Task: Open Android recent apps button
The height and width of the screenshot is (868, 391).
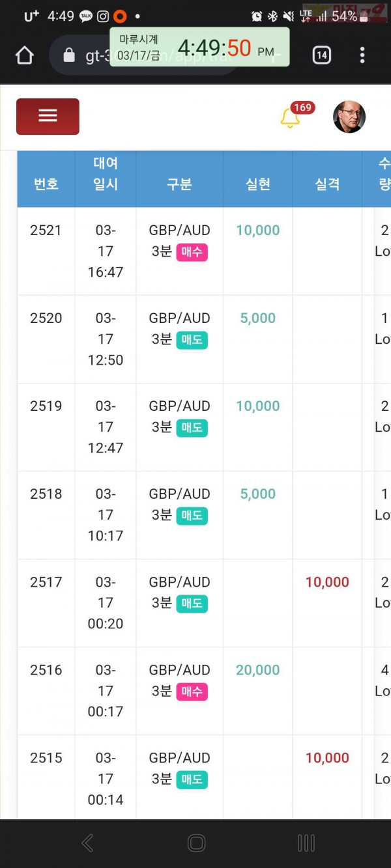Action: point(306,843)
